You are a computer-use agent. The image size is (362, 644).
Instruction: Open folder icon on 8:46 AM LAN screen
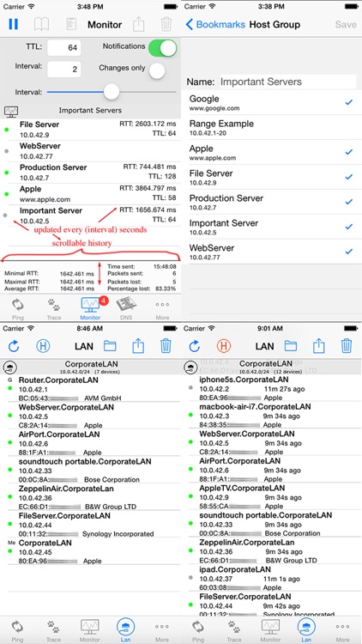tap(110, 346)
